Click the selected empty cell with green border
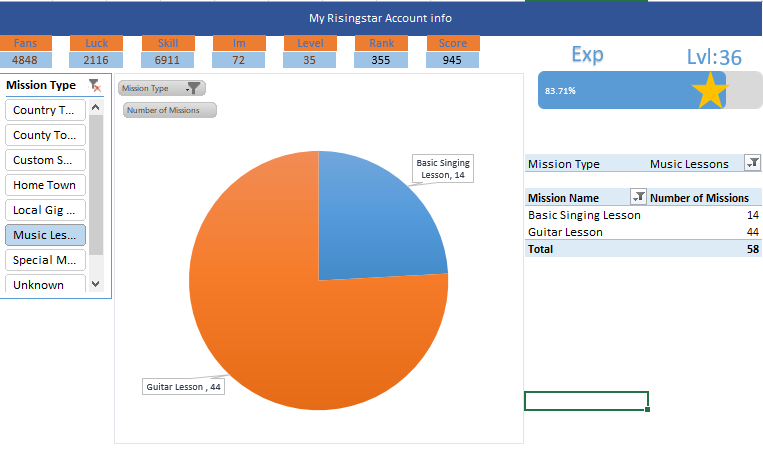 point(586,401)
